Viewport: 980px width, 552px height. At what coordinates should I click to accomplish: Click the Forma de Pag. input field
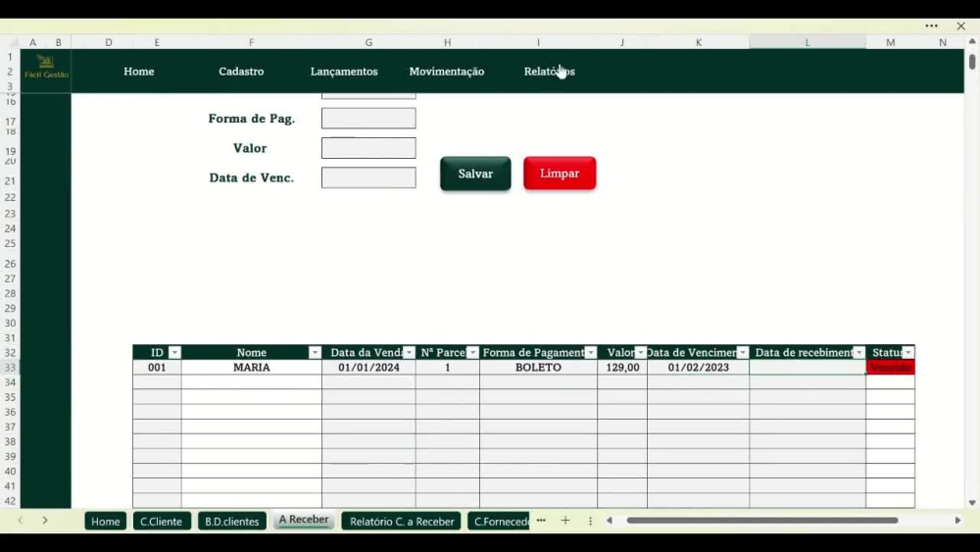368,119
